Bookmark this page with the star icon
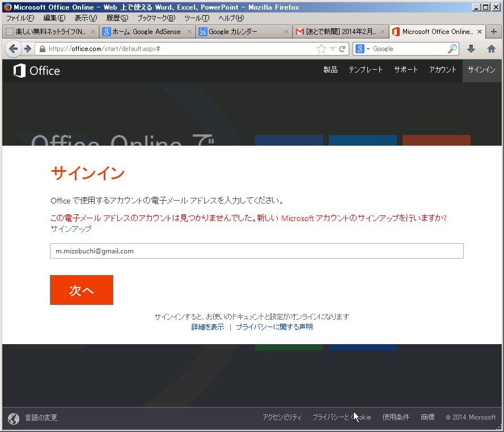This screenshot has height=432, width=504. [x=321, y=49]
